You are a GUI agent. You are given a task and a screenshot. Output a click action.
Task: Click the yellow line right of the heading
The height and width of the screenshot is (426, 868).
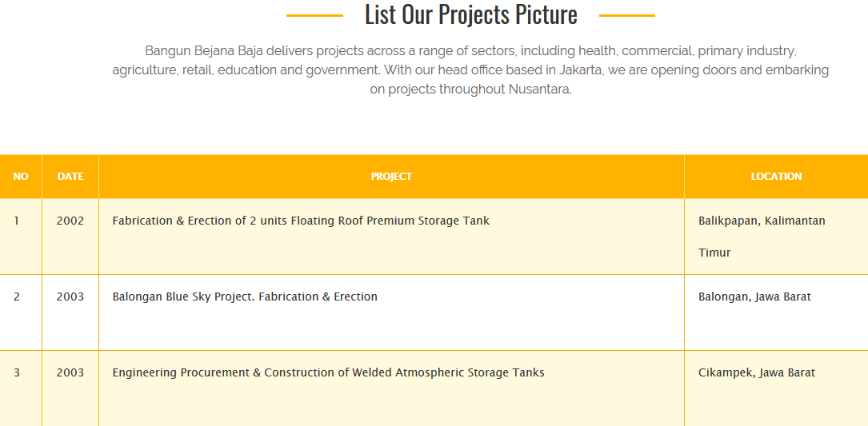[x=626, y=15]
